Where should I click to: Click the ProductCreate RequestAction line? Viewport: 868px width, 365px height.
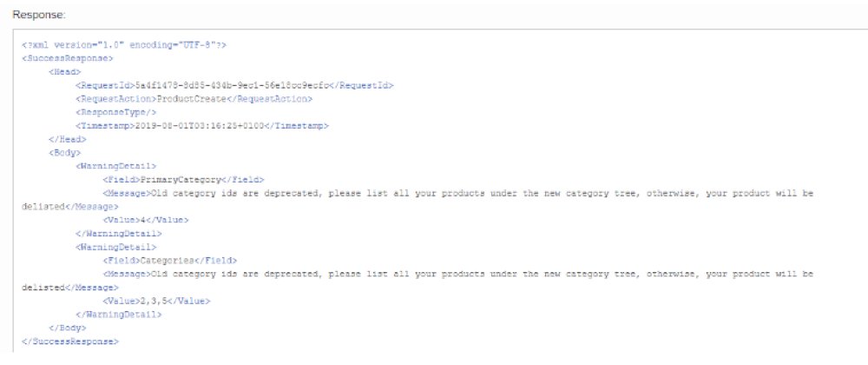coord(194,98)
